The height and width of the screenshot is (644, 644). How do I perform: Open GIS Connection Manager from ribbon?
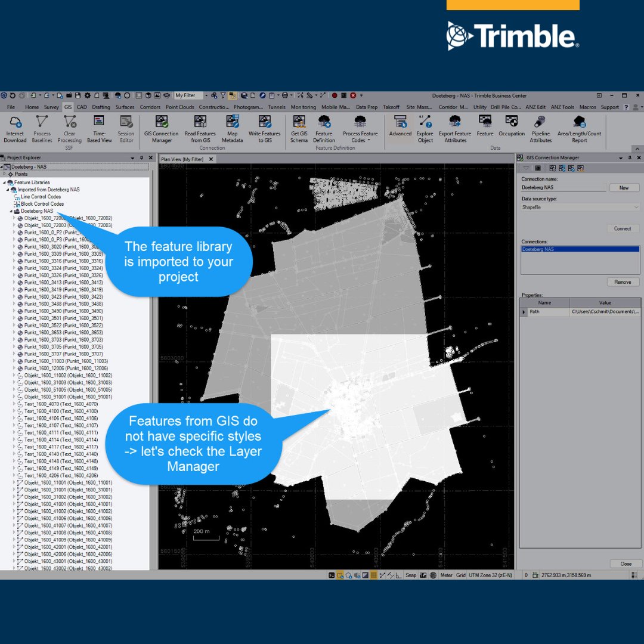[x=162, y=129]
